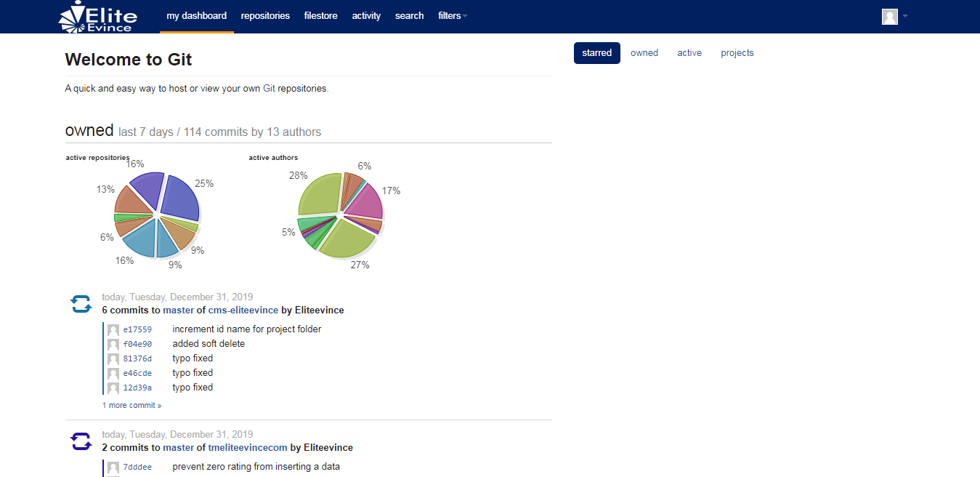The width and height of the screenshot is (980, 477).
Task: Open the user avatar menu
Action: tap(890, 17)
